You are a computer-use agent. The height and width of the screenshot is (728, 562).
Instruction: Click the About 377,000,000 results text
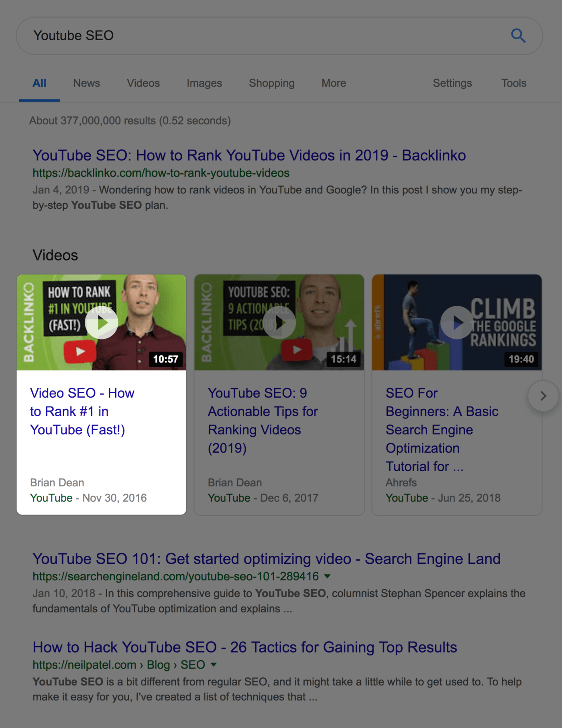[x=130, y=120]
